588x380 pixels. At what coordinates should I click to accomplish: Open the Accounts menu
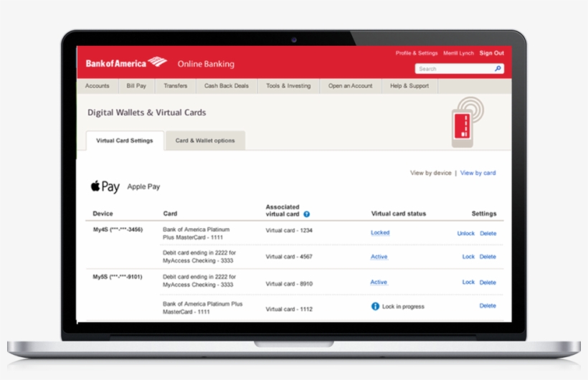[x=98, y=86]
